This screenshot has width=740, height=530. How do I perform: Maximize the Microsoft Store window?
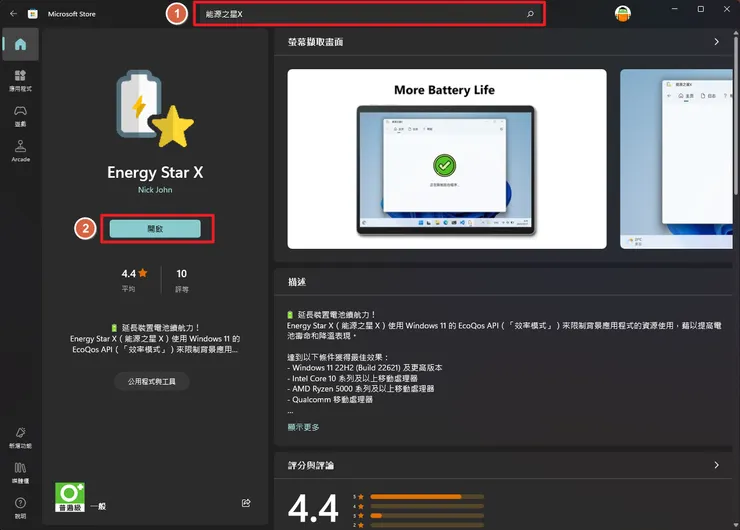[701, 9]
